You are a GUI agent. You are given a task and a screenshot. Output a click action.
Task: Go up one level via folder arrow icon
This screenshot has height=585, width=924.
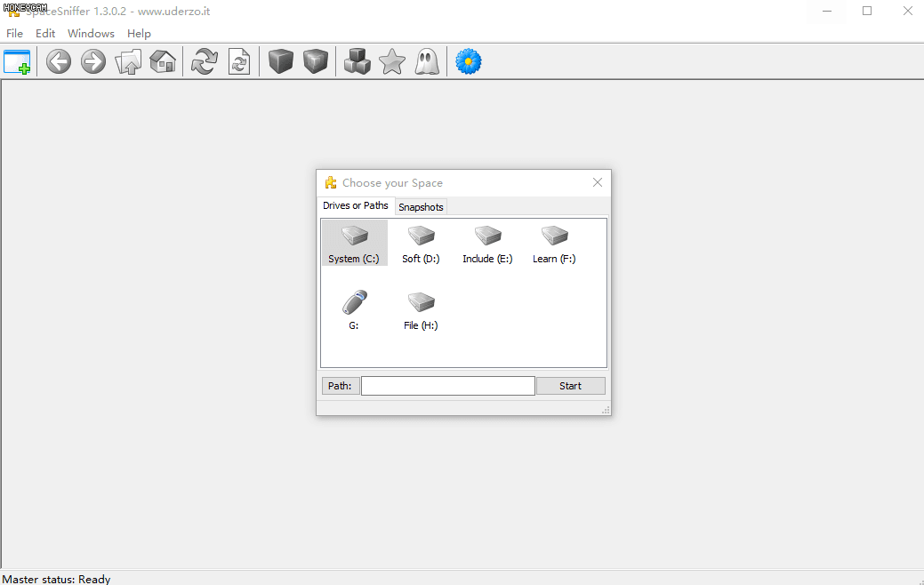coord(128,62)
